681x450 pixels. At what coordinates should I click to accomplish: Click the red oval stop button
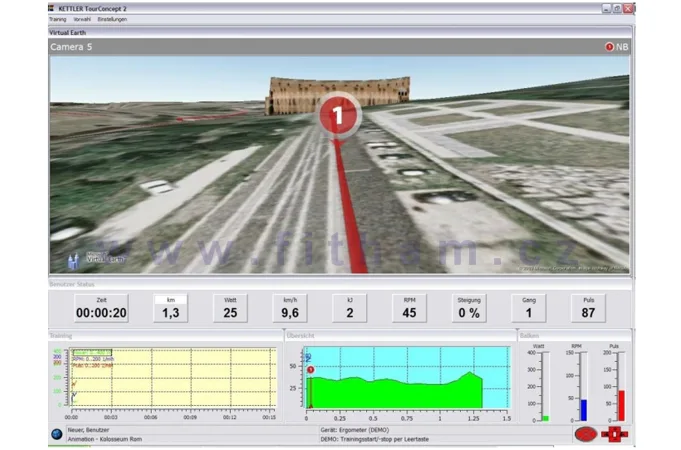click(586, 434)
